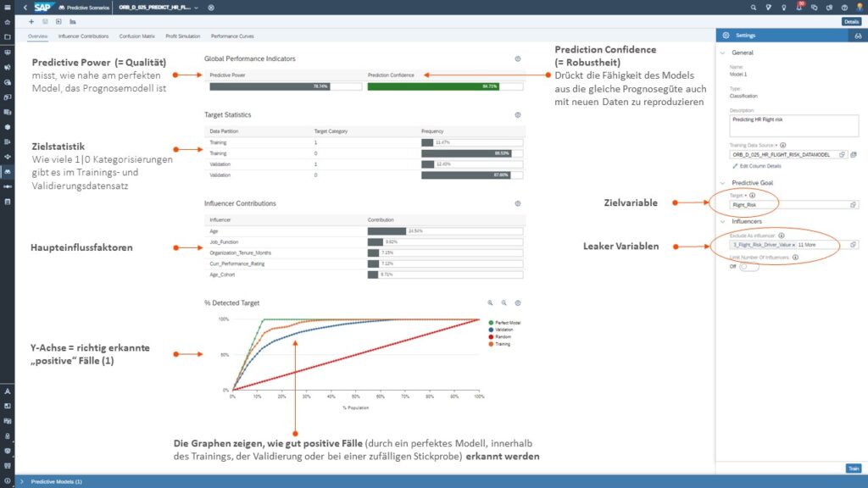The image size is (868, 488).
Task: Click the search magnifier in top bar
Action: point(754,7)
